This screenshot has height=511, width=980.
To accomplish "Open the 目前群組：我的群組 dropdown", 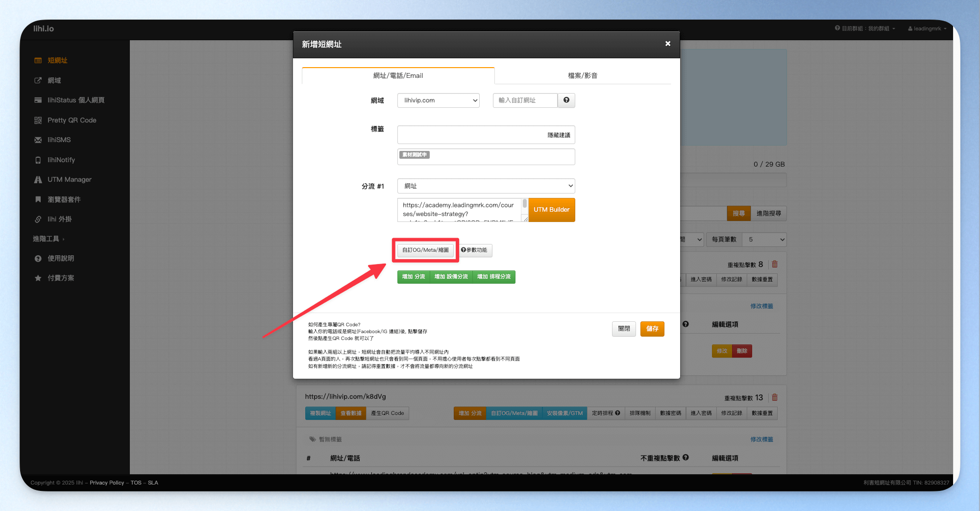I will click(865, 28).
